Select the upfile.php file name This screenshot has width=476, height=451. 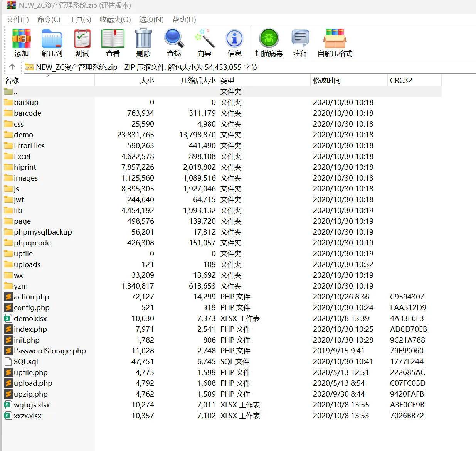coord(31,372)
